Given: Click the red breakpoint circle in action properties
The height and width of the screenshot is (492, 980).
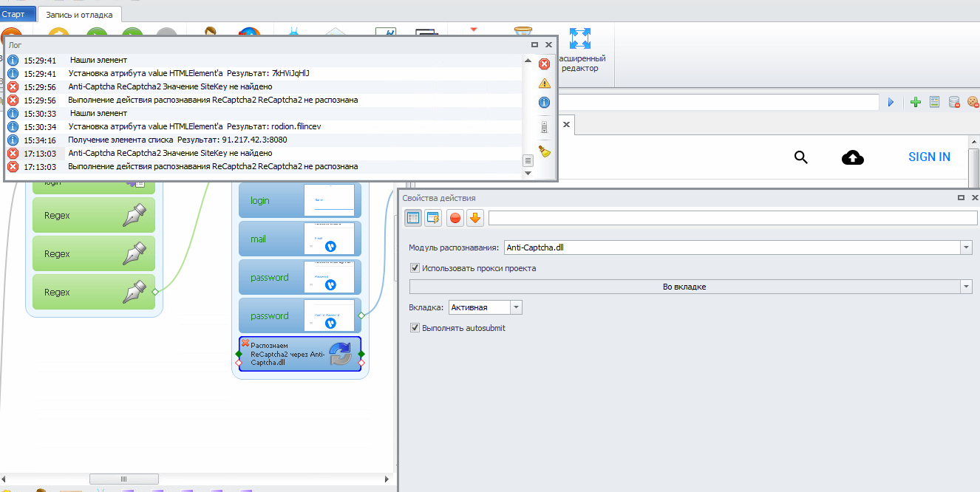Looking at the screenshot, I should click(455, 218).
